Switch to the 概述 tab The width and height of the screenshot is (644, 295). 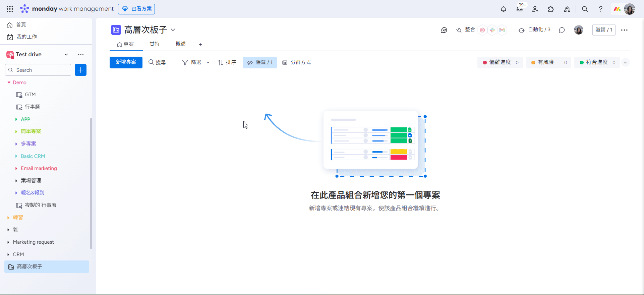[180, 44]
